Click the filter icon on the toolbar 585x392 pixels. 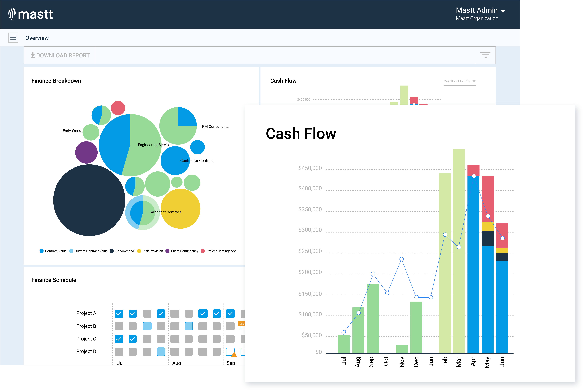pos(486,55)
